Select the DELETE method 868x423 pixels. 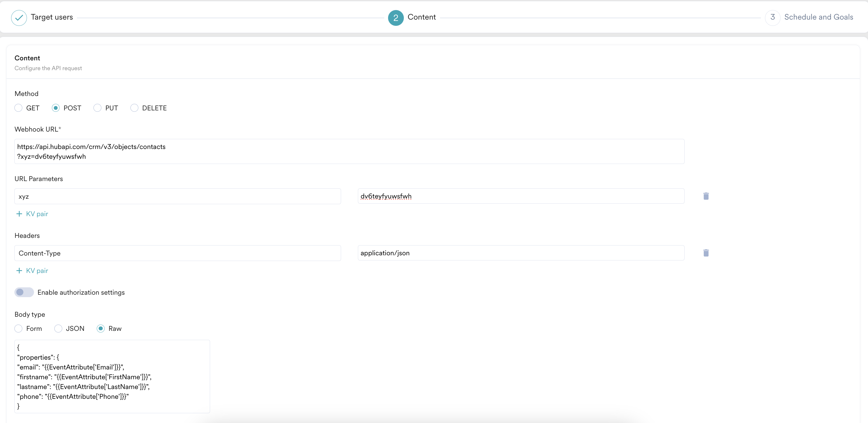click(135, 108)
